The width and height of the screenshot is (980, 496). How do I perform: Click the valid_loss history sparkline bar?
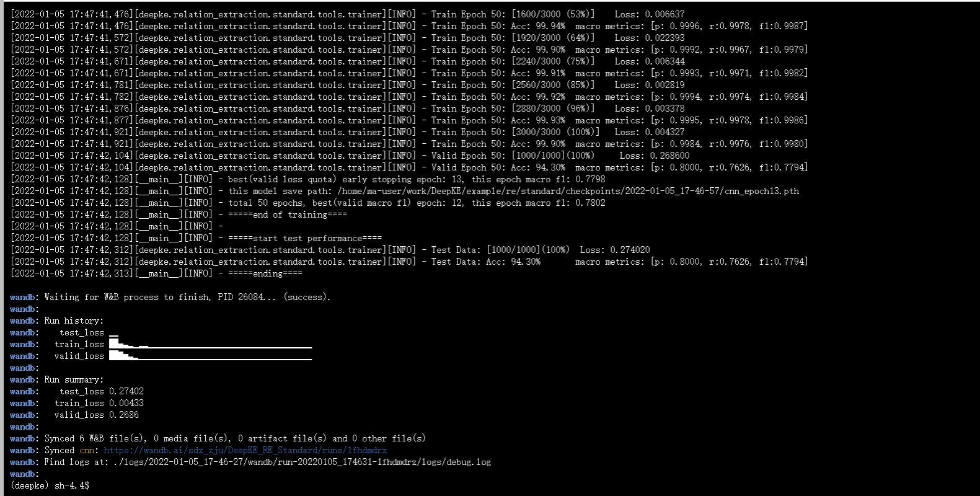pyautogui.click(x=210, y=355)
